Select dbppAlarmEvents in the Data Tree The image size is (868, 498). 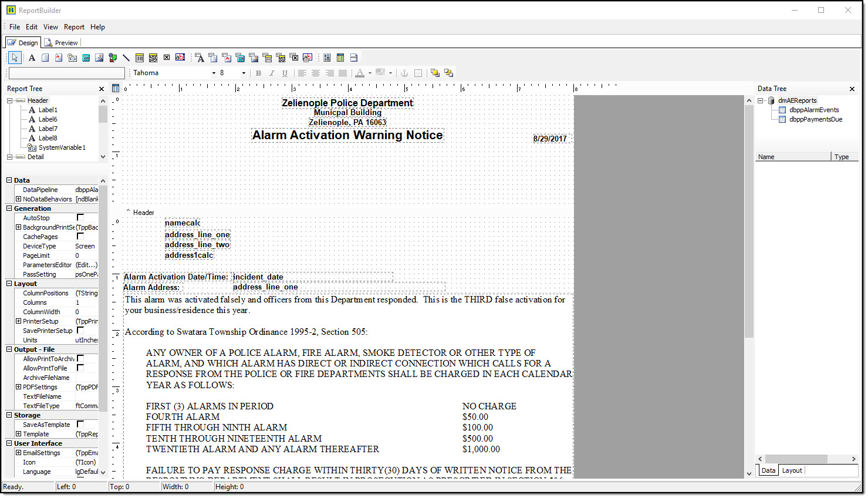pyautogui.click(x=813, y=110)
